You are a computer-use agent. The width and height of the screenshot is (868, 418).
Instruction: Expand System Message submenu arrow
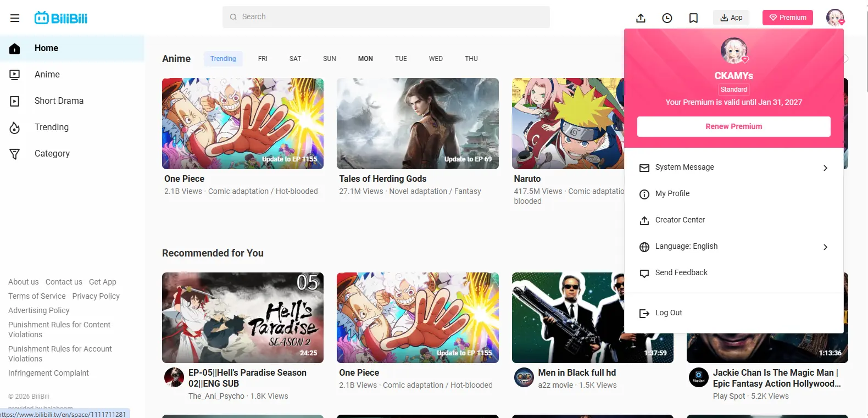825,168
